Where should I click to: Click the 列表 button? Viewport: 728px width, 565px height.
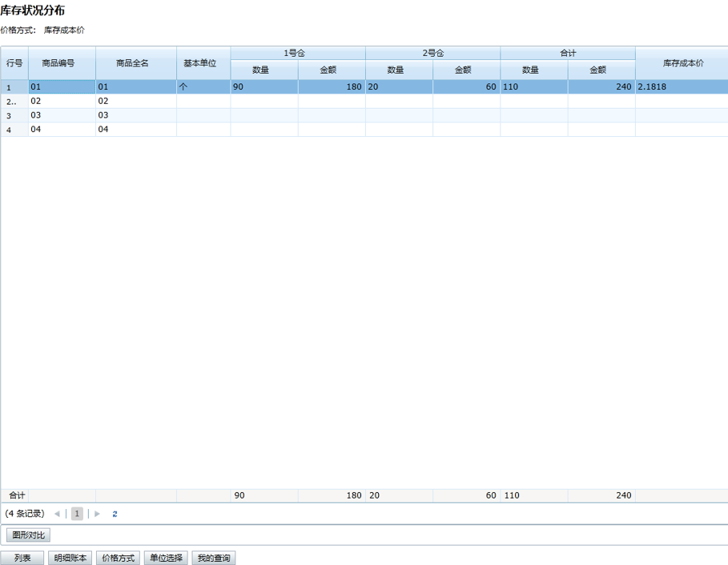pos(22,558)
